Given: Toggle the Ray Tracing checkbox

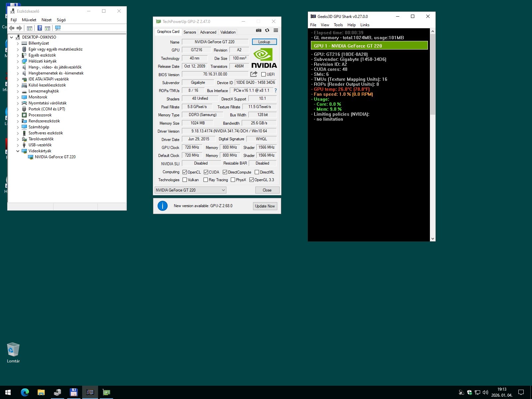Looking at the screenshot, I should pyautogui.click(x=206, y=180).
